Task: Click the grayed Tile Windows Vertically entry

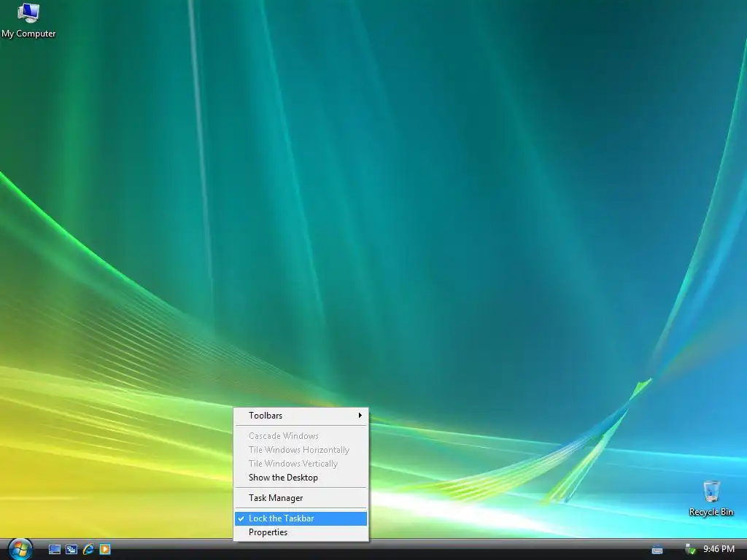Action: (301, 463)
